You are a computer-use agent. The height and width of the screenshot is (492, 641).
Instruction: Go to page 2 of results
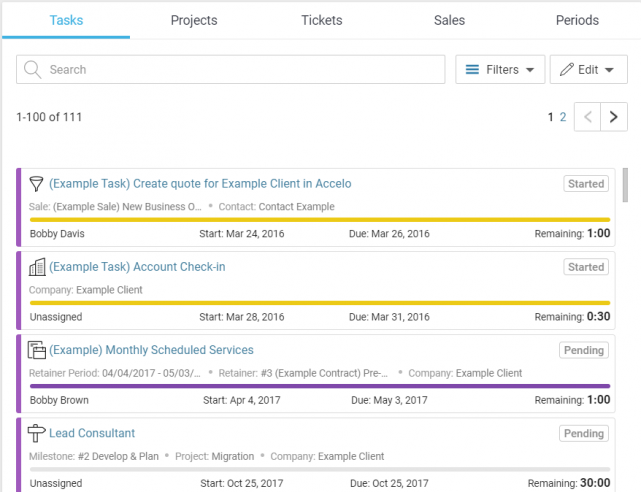(563, 117)
